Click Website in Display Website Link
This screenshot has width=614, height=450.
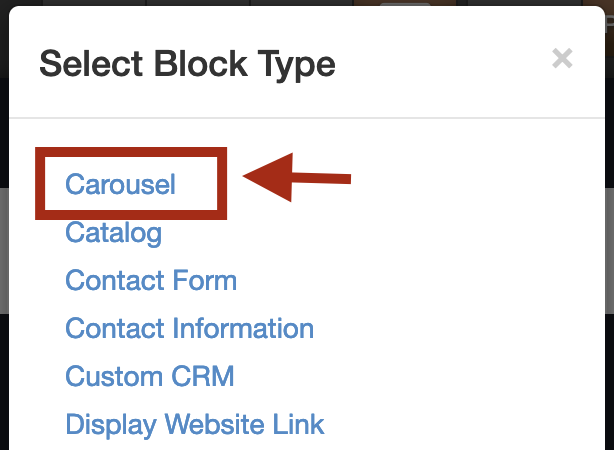[215, 424]
